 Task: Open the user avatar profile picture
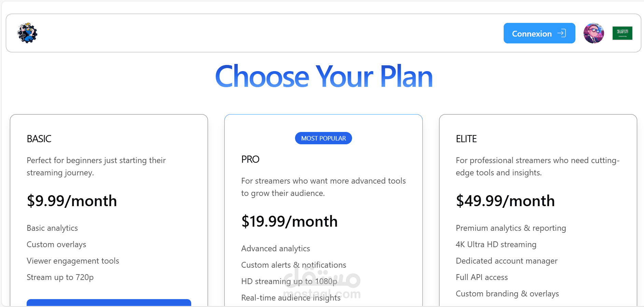pyautogui.click(x=593, y=33)
